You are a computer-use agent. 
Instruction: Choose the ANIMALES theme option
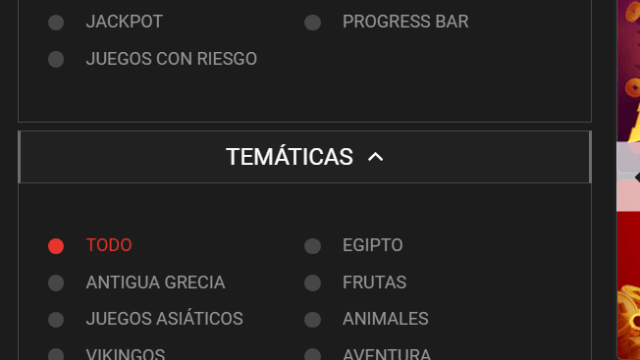pos(313,320)
